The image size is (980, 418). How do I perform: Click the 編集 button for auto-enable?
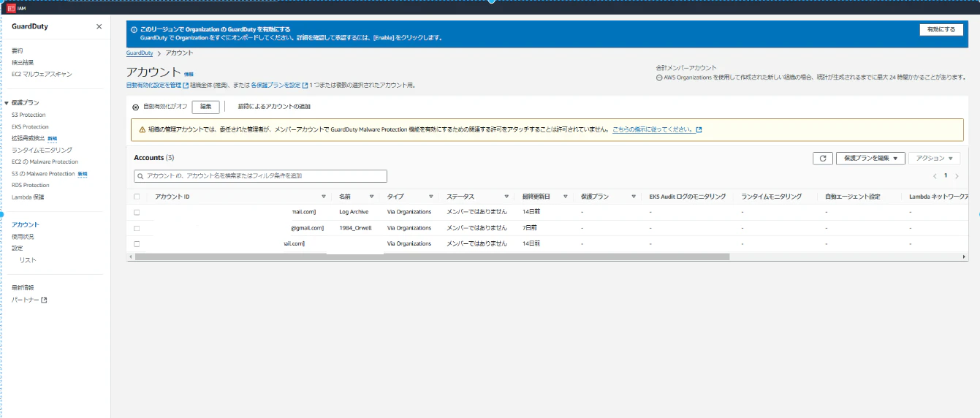coord(206,107)
